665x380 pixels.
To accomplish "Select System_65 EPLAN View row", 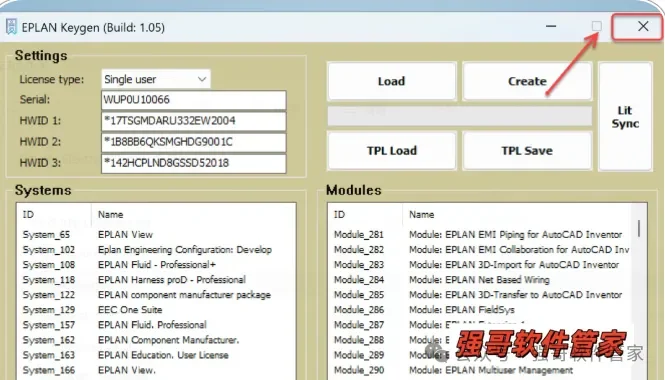I will pos(156,235).
